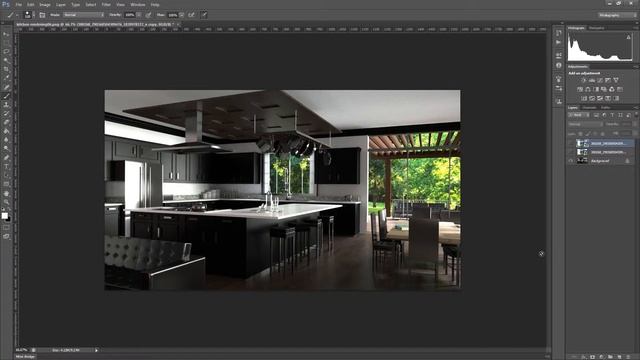Open the layer filter kind dropdown
This screenshot has height=360, width=640.
click(579, 115)
